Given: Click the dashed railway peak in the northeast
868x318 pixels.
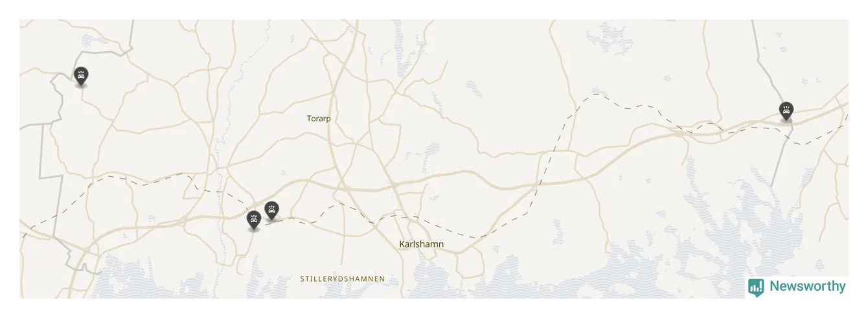Looking at the screenshot, I should pyautogui.click(x=596, y=95).
